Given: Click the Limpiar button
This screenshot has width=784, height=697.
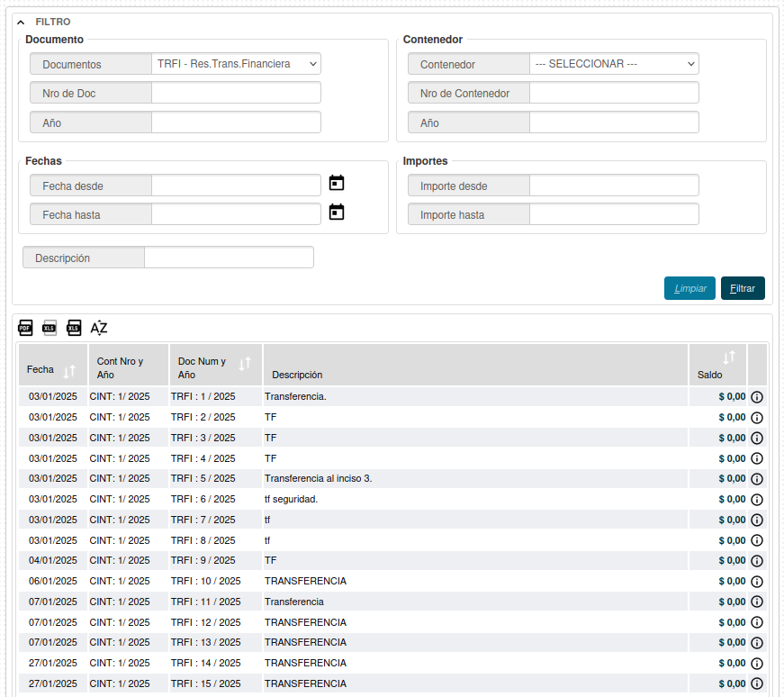Looking at the screenshot, I should (x=689, y=288).
